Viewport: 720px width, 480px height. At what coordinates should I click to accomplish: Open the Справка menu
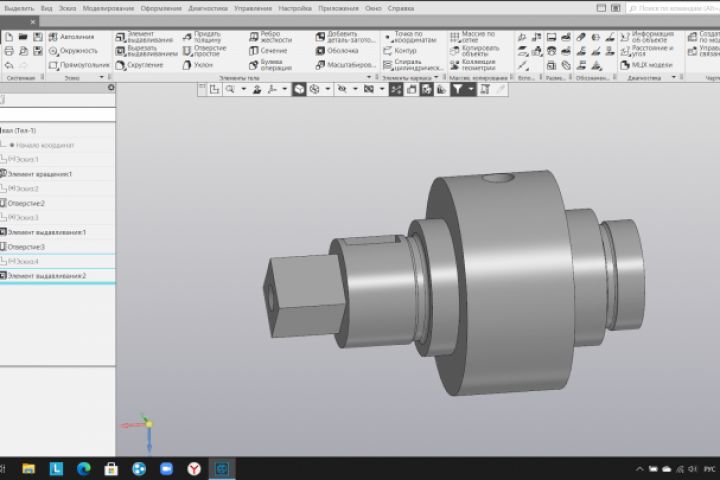401,8
